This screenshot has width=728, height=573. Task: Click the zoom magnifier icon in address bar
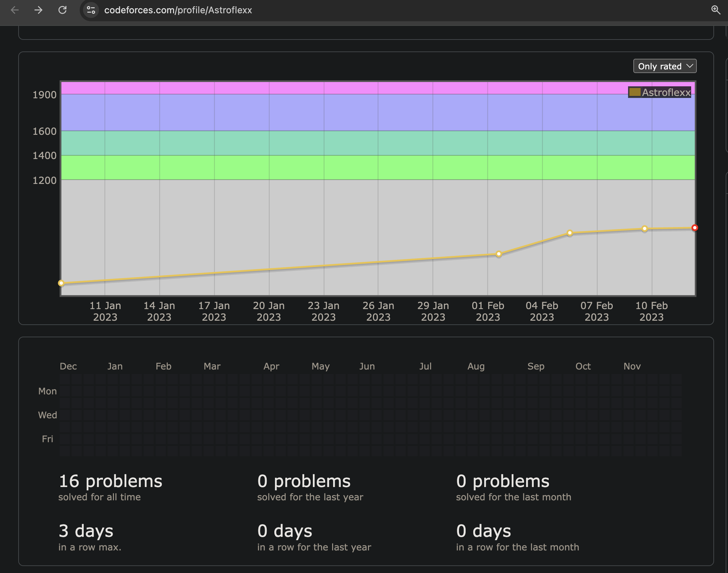716,10
